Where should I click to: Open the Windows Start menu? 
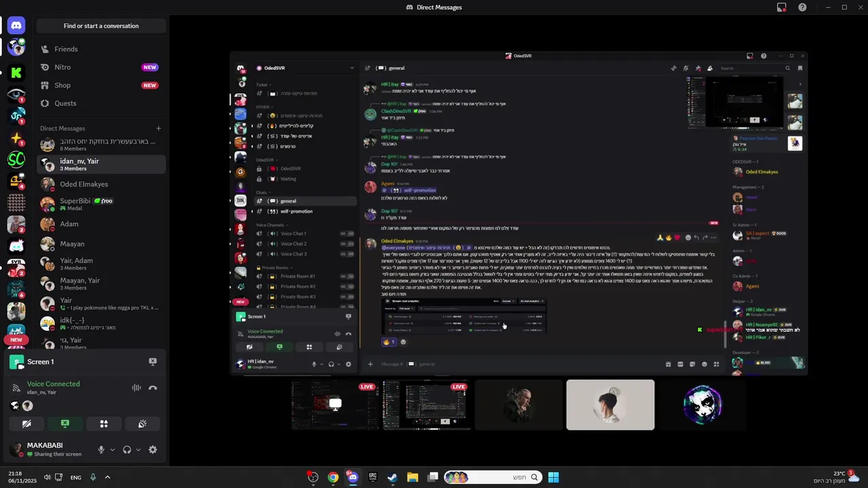point(553,477)
